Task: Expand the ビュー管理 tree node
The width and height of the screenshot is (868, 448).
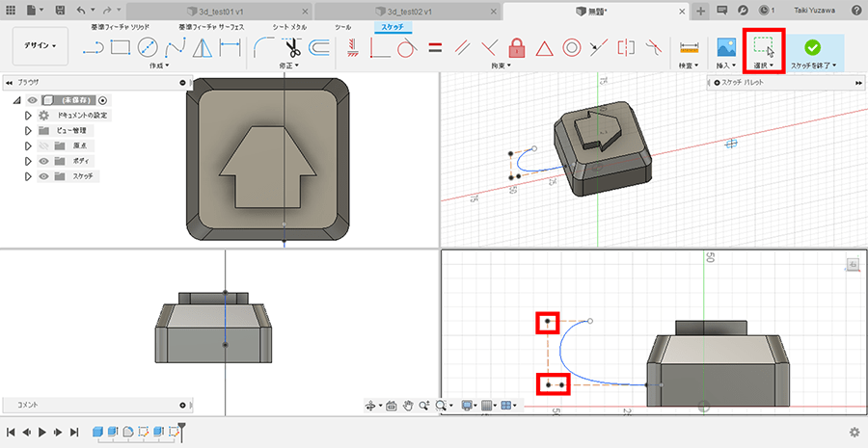Action: click(x=28, y=130)
